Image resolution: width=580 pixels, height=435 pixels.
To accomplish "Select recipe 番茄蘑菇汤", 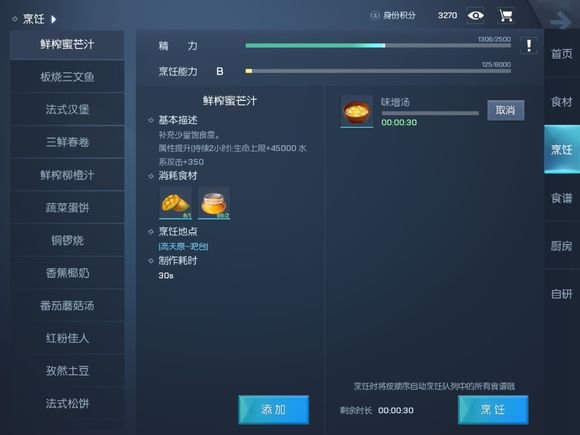I will [x=67, y=305].
